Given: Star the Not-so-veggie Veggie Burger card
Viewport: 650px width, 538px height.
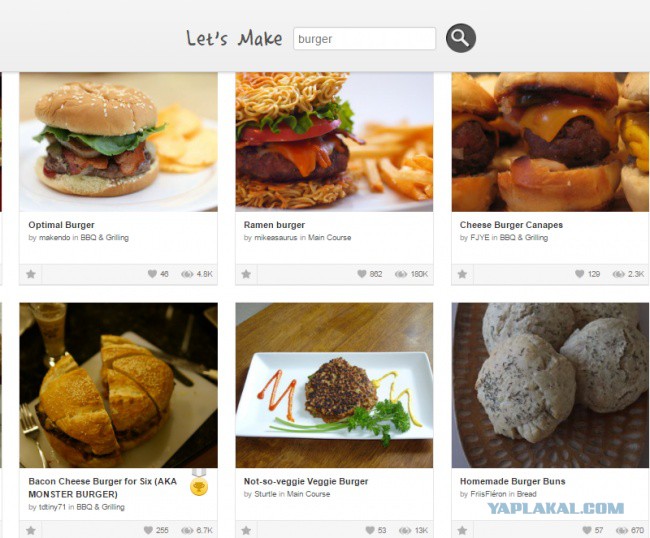Looking at the screenshot, I should click(246, 530).
